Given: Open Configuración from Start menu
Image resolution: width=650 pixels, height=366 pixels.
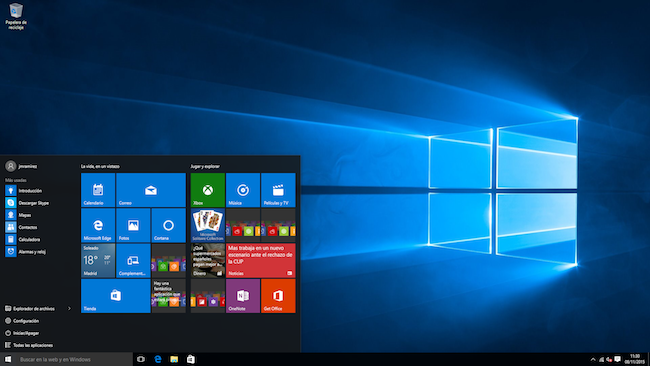Looking at the screenshot, I should pos(22,321).
